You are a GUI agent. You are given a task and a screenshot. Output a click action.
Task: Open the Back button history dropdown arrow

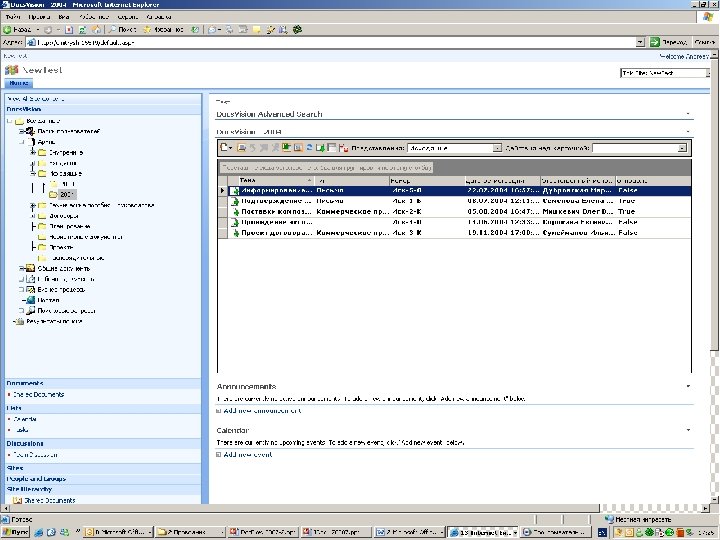(38, 30)
